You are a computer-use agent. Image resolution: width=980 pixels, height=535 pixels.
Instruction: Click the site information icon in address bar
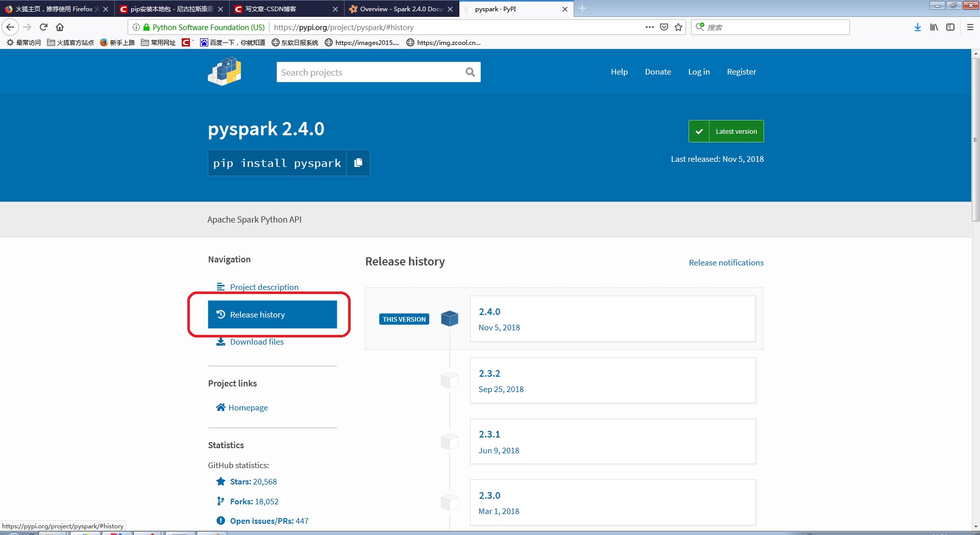pyautogui.click(x=136, y=27)
